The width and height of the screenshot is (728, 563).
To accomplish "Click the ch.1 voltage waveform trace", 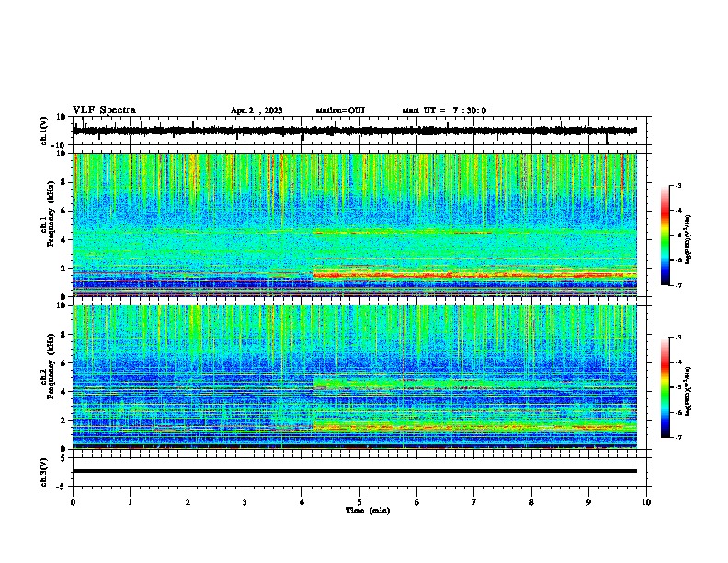I will tap(354, 131).
